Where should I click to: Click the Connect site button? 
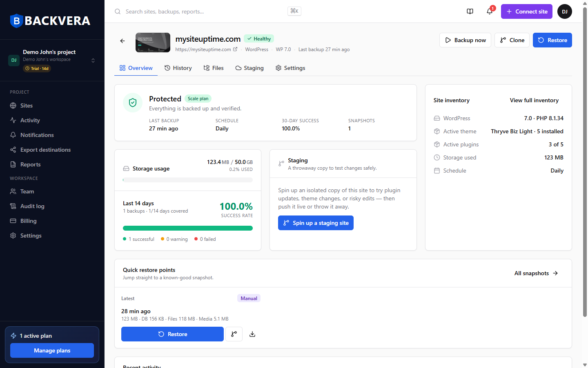[x=527, y=11]
